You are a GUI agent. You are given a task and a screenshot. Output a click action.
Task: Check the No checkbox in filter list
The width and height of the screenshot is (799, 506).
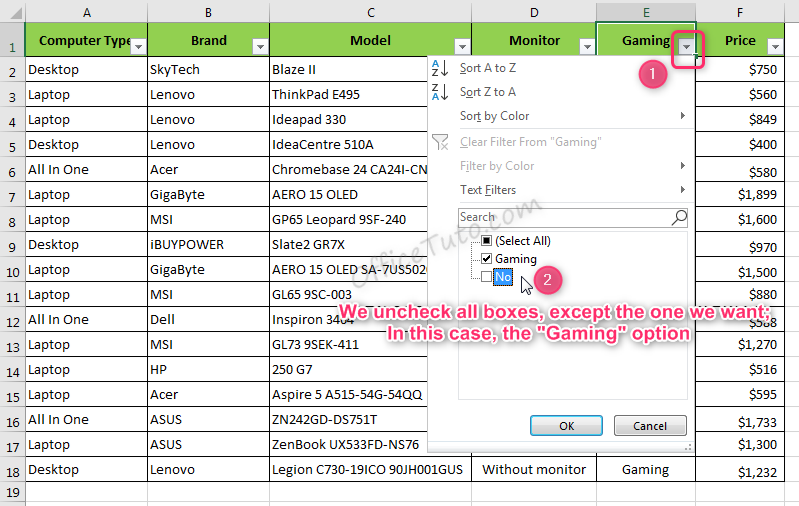tap(487, 277)
